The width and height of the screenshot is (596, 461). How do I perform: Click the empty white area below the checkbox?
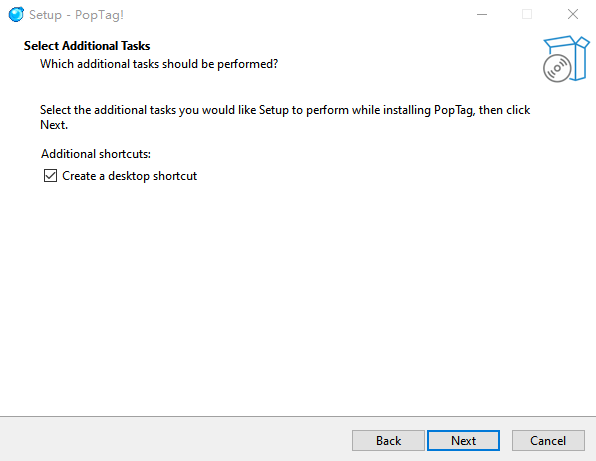coord(298,296)
